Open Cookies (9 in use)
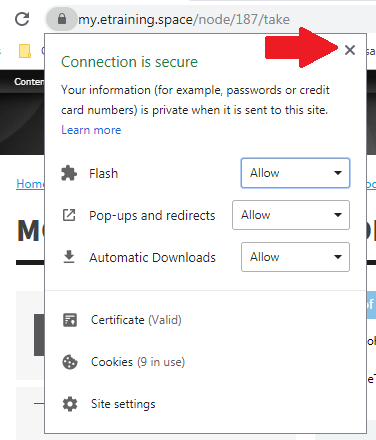This screenshot has height=440, width=376. (x=138, y=362)
